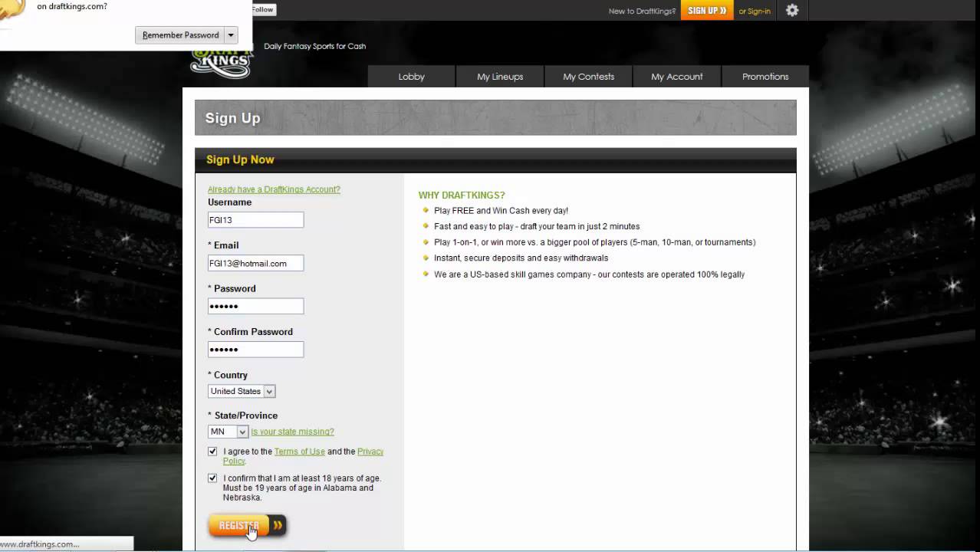This screenshot has width=980, height=552.
Task: Click the 'Sign Up Now' heading
Action: click(240, 159)
